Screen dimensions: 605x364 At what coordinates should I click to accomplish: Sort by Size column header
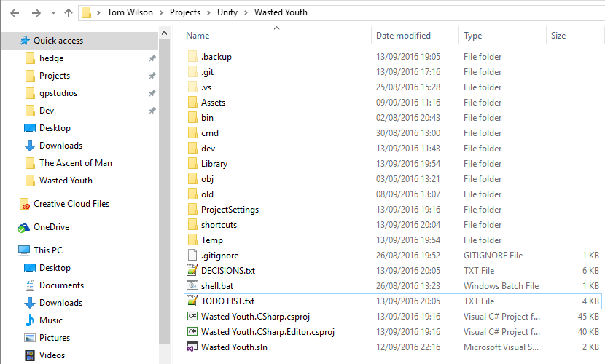558,36
